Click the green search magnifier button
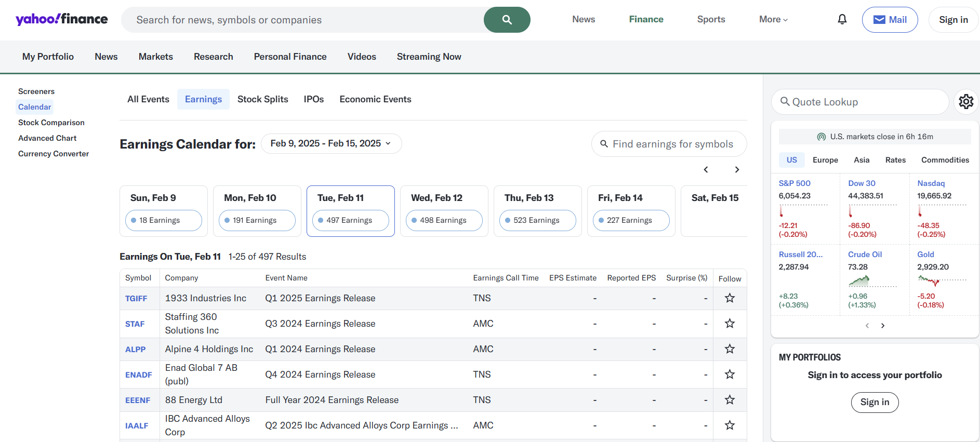Screen dimensions: 980x442 (507, 20)
